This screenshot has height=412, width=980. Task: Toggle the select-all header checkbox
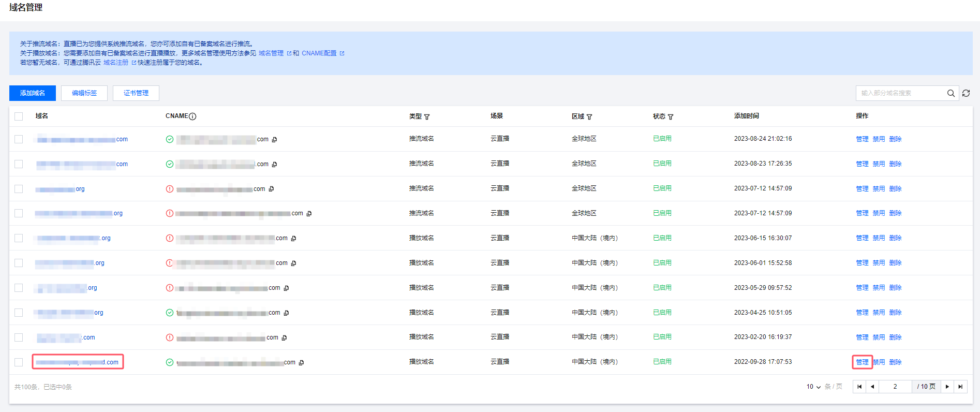[19, 116]
